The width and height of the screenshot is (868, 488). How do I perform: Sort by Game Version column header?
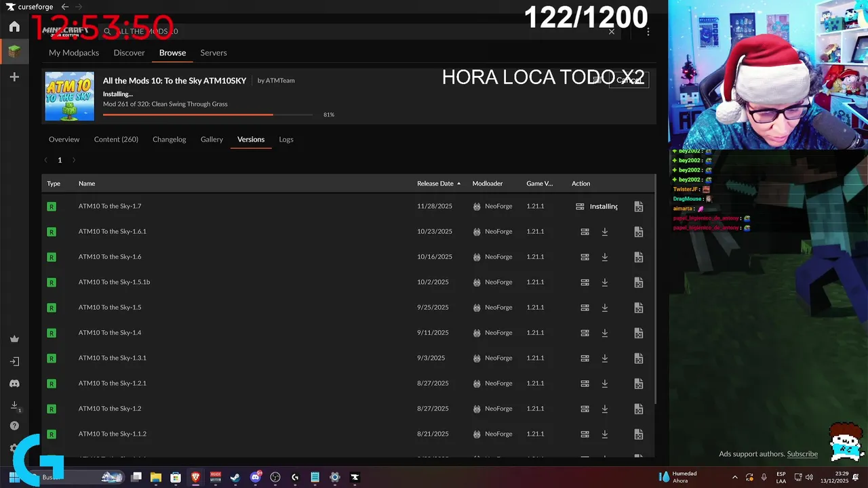pos(540,184)
